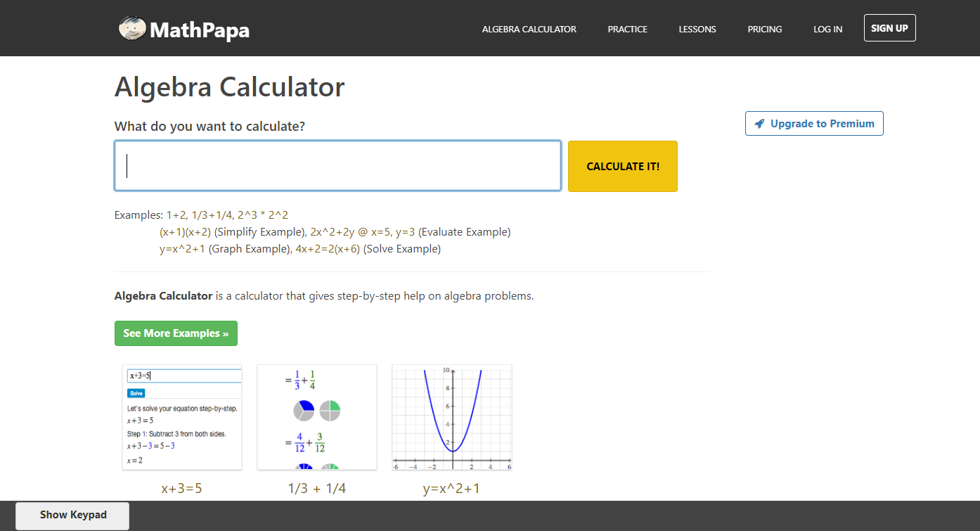Click the y=x^2+1 caption below graph
This screenshot has width=980, height=531.
(x=452, y=488)
